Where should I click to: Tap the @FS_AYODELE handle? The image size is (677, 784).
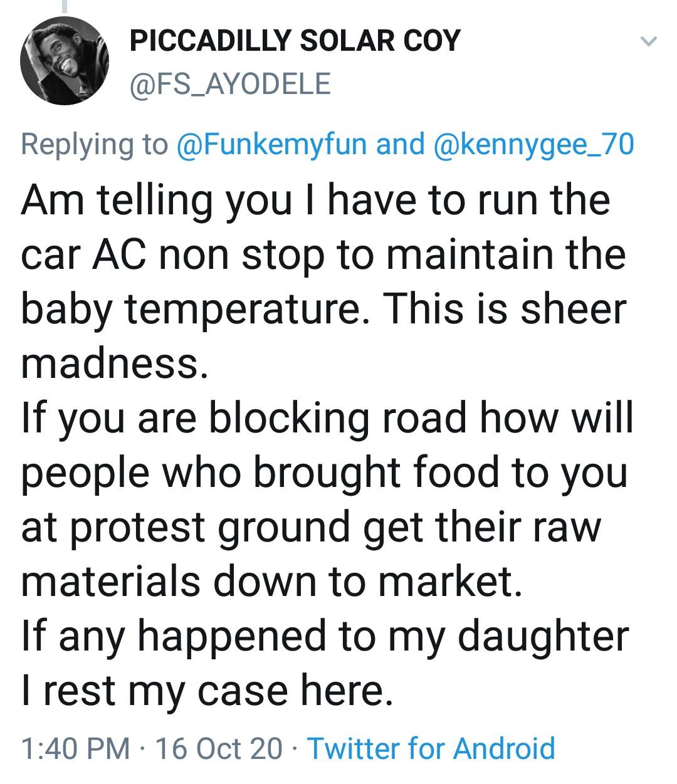[229, 83]
